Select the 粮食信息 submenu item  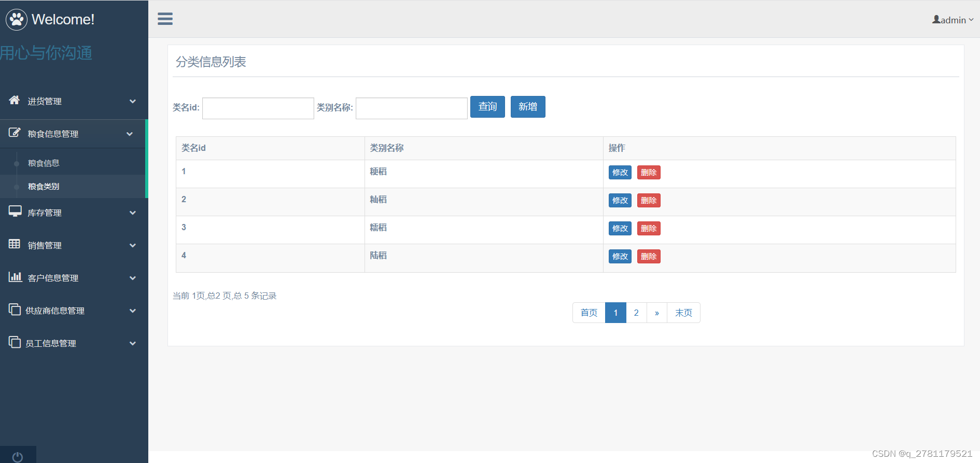44,163
